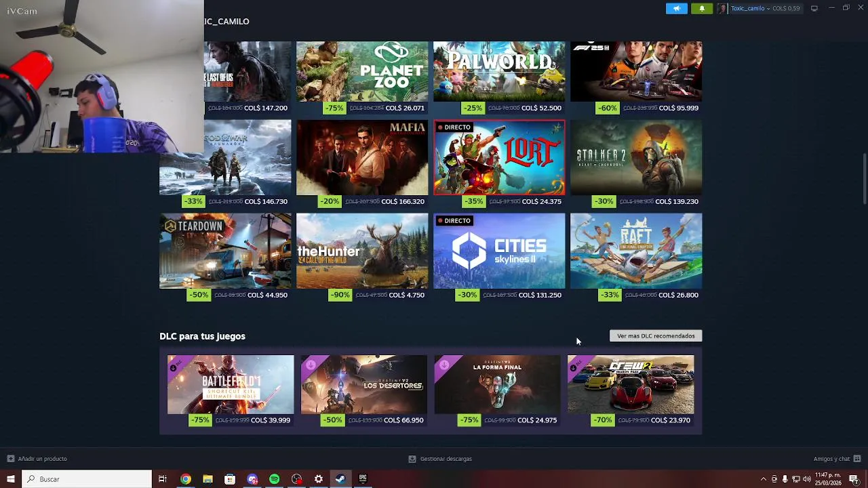The height and width of the screenshot is (488, 868).
Task: Open the Windows Start menu
Action: pos(10,479)
